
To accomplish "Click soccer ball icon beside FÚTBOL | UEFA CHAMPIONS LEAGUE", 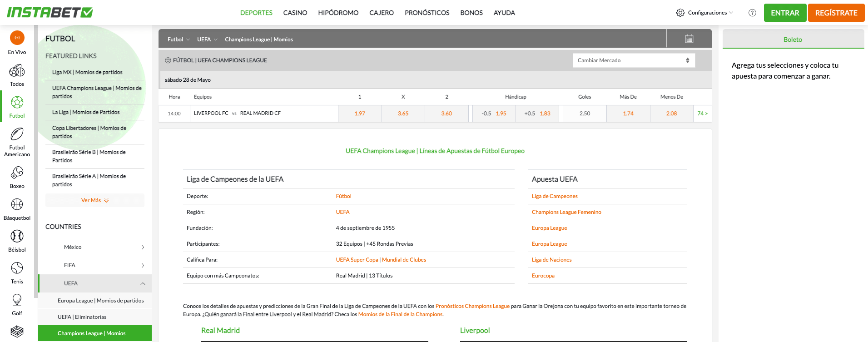I will pos(168,60).
